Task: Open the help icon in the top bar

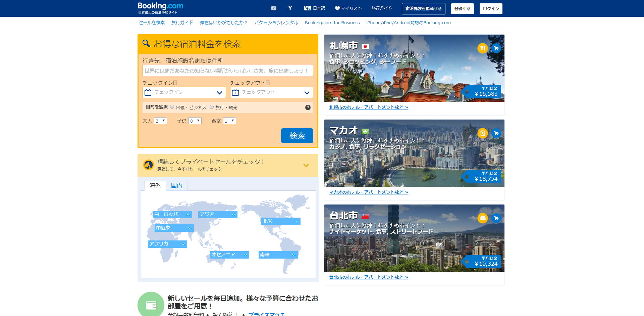Action: click(x=273, y=8)
